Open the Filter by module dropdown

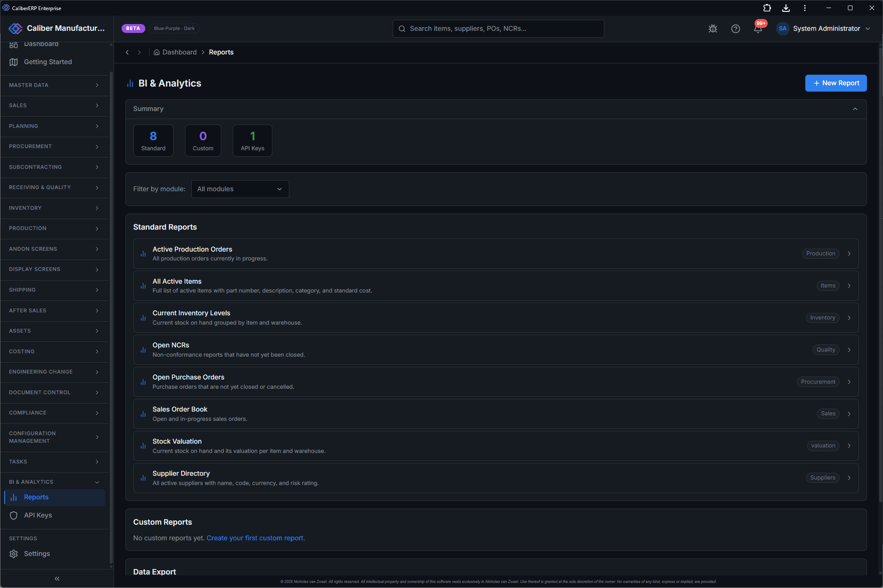240,189
